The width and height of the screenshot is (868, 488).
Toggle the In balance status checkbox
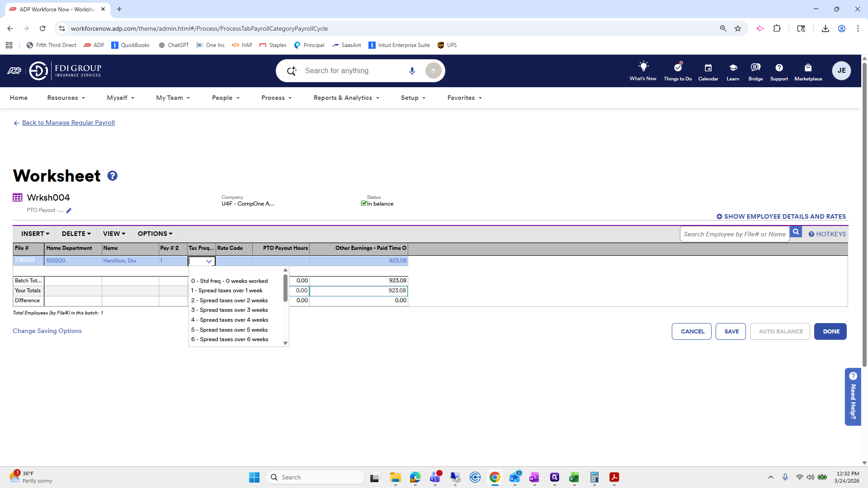point(363,203)
